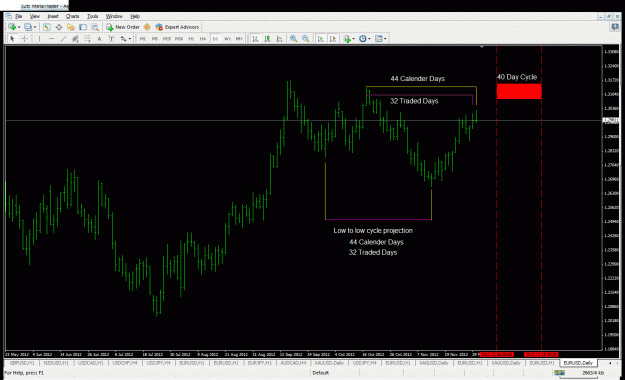
Task: Select the equidistant channel tool
Action: click(75, 39)
